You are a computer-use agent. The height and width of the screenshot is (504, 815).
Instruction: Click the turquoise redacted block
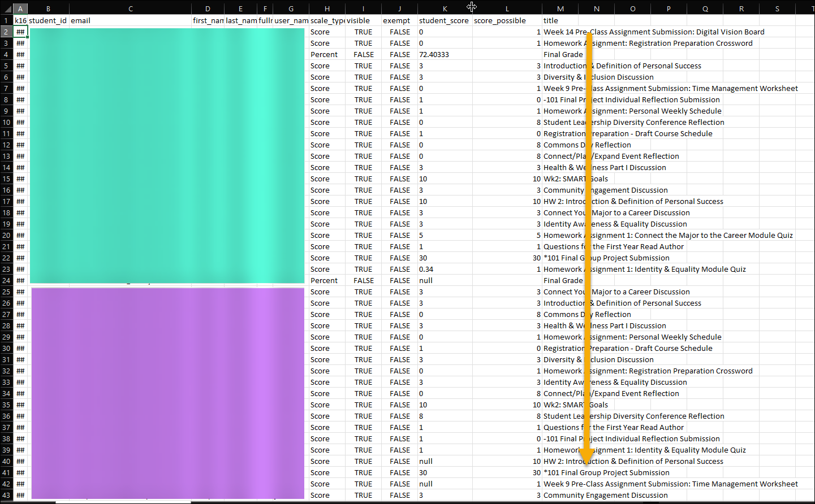(x=167, y=155)
